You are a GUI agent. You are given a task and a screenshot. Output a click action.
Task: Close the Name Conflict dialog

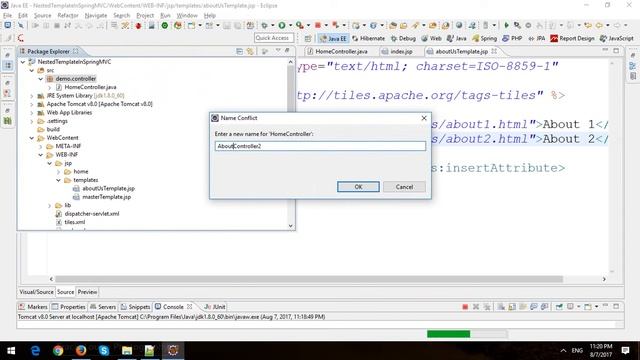[424, 118]
